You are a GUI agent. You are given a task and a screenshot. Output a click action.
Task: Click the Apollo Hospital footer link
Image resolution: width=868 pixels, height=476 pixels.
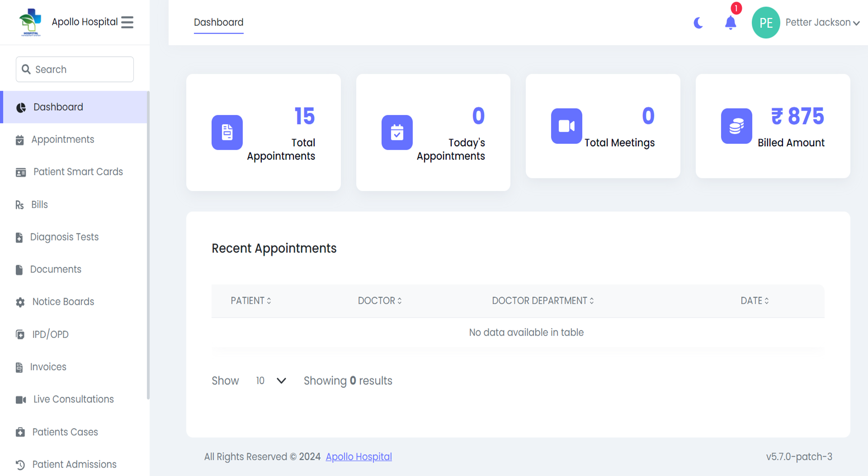pyautogui.click(x=359, y=457)
